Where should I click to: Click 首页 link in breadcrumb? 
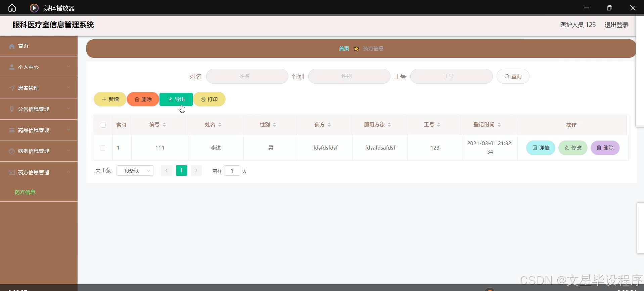coord(344,49)
